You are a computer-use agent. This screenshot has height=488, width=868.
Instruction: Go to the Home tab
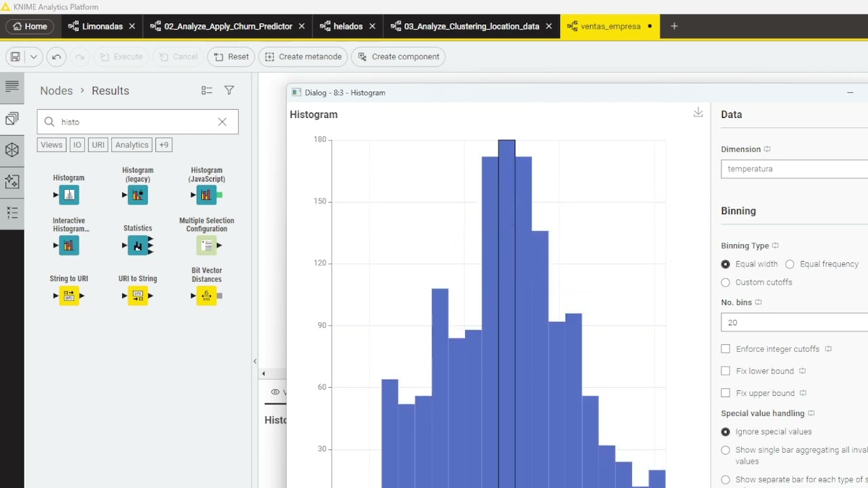pos(30,26)
